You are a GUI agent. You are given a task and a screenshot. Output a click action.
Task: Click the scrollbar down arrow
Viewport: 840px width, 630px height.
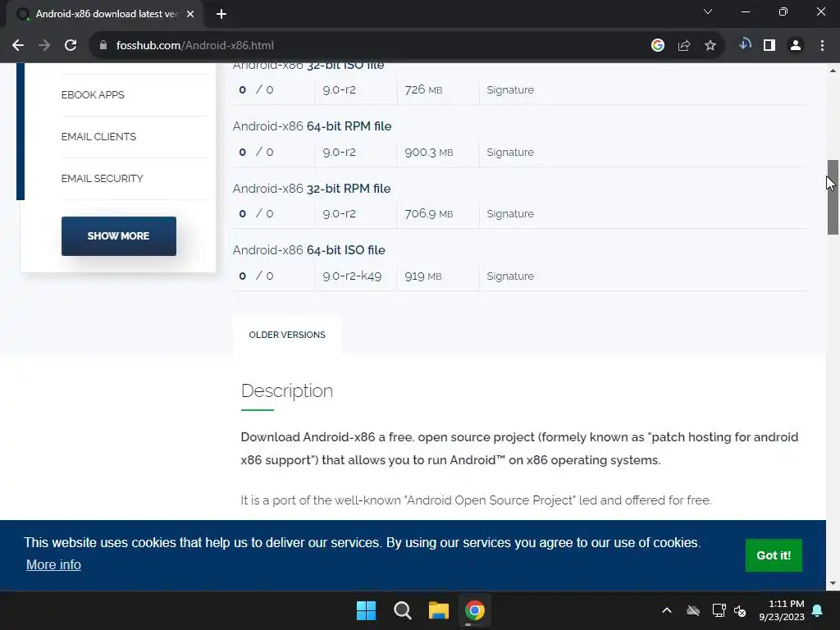point(833,583)
